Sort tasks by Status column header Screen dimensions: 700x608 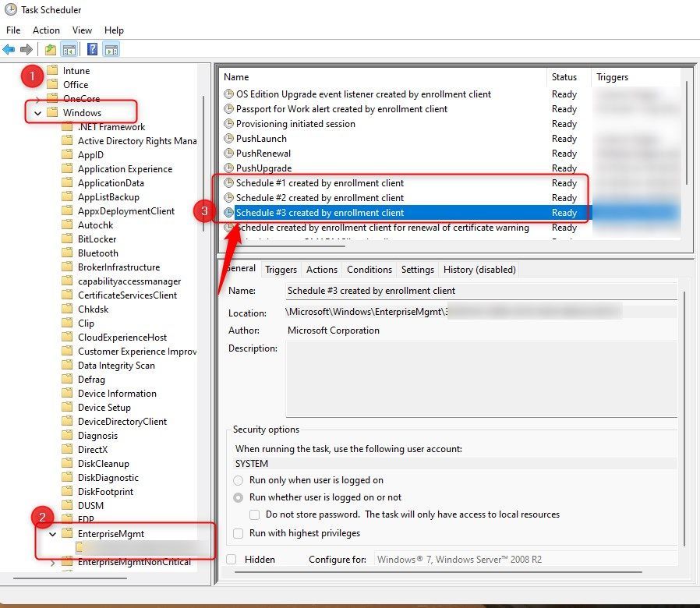point(569,77)
